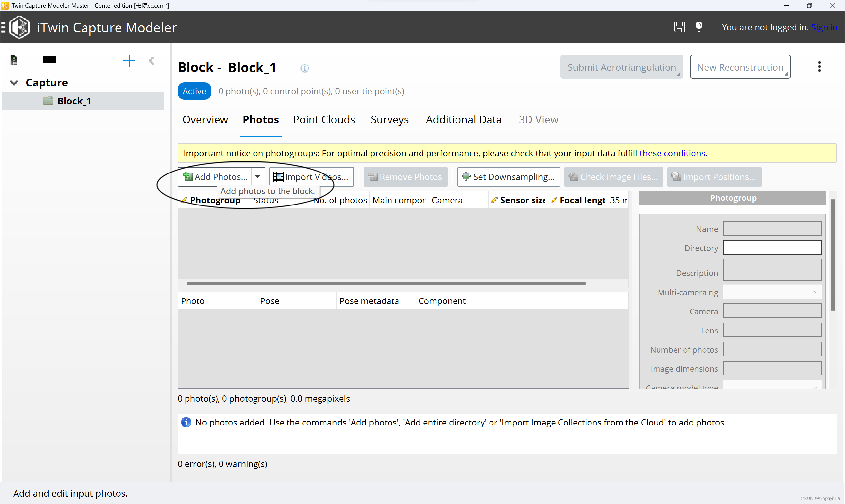Open the three-dot more options menu

click(x=819, y=67)
